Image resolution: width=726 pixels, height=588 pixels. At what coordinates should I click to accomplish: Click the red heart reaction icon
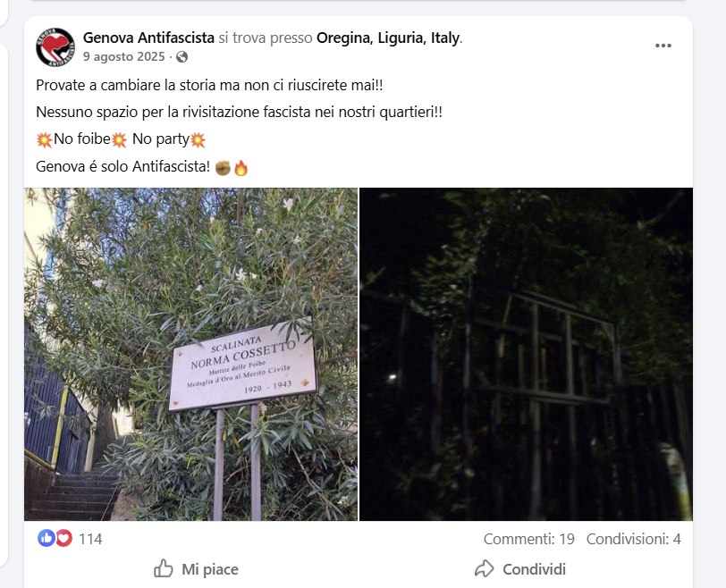point(63,538)
